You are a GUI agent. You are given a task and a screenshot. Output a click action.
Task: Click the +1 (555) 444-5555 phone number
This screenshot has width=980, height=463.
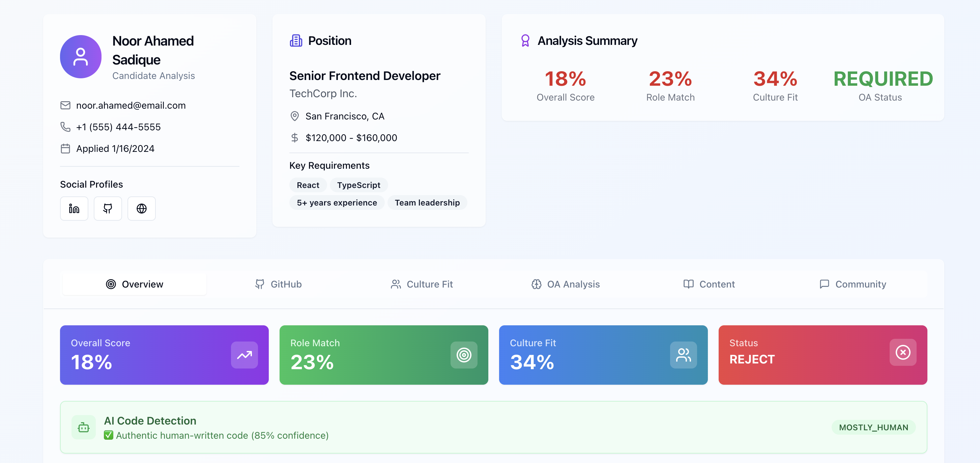click(118, 127)
